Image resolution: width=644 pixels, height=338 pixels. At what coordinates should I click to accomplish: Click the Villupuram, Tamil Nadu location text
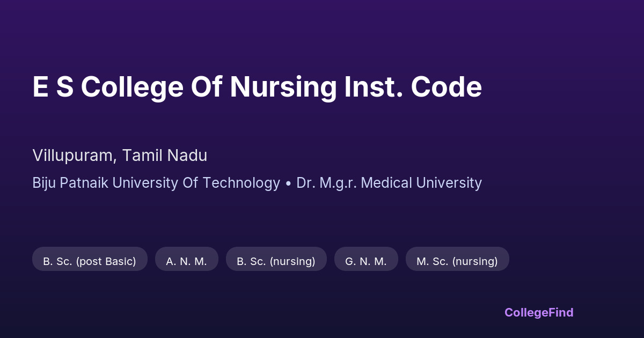click(x=120, y=156)
